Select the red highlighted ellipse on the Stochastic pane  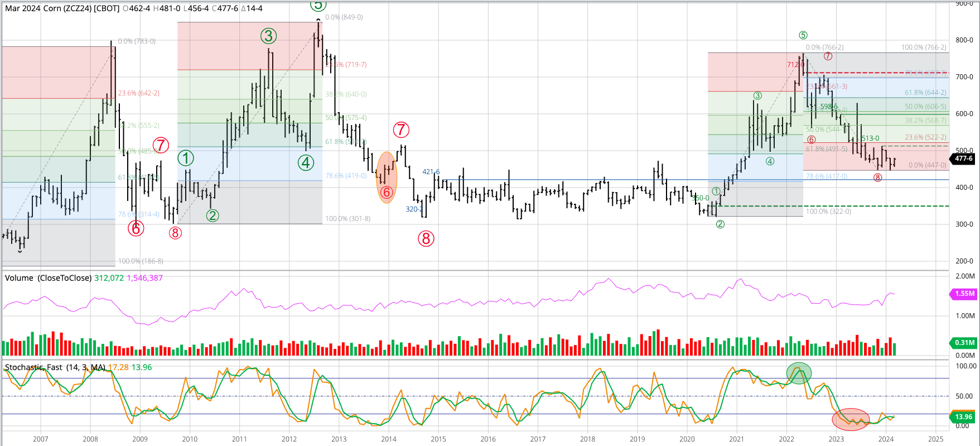pos(851,420)
